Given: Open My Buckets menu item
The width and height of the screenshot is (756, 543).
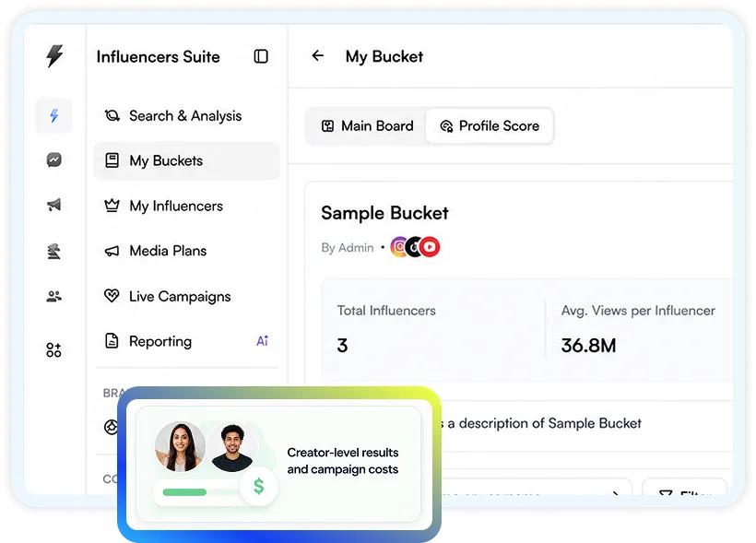Looking at the screenshot, I should click(x=186, y=160).
